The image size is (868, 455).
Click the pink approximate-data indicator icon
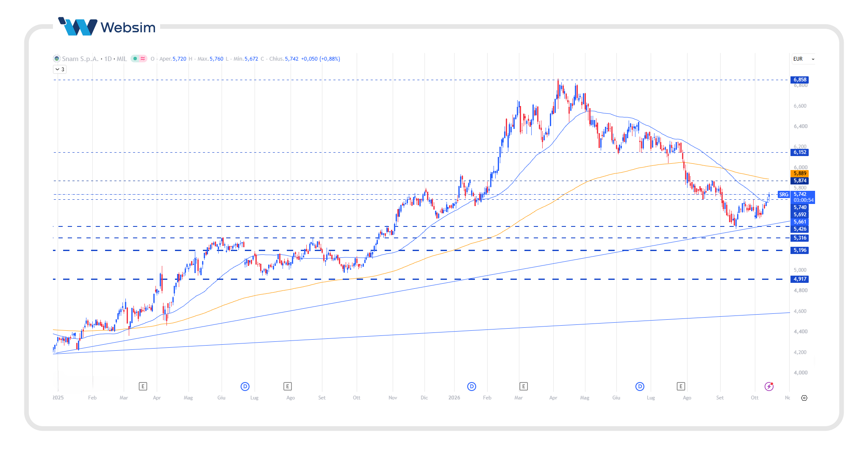pyautogui.click(x=143, y=59)
